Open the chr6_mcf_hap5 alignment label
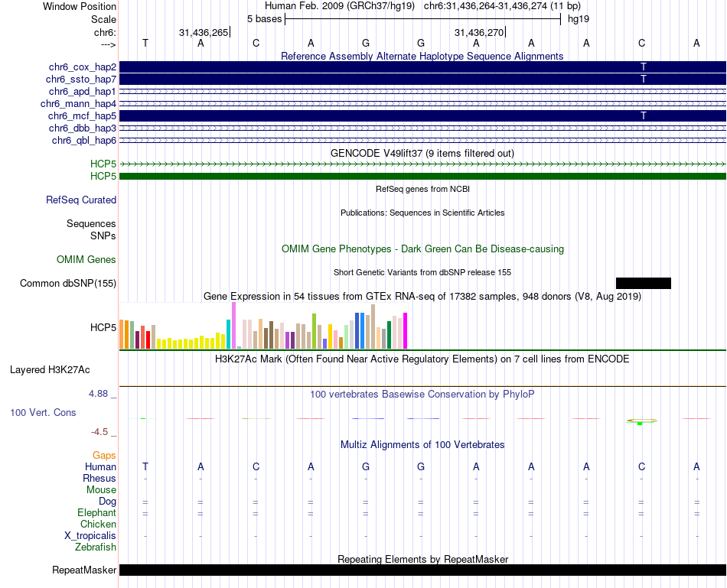The height and width of the screenshot is (588, 727). pos(82,115)
